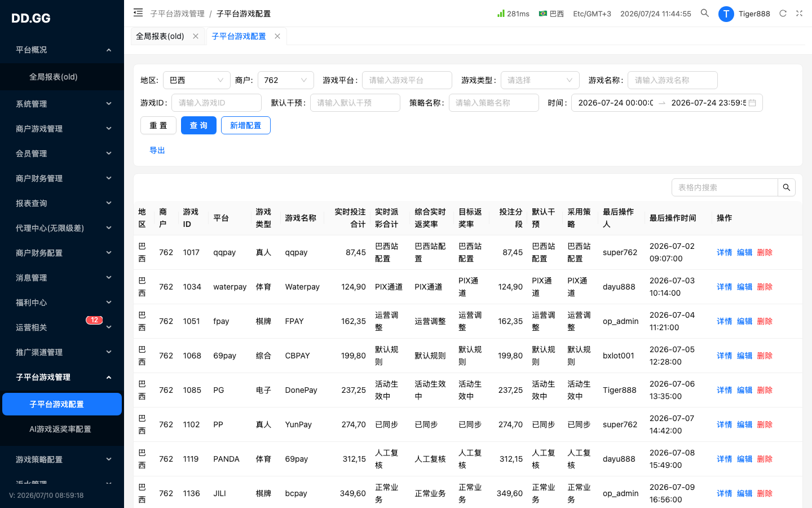The width and height of the screenshot is (812, 508).
Task: Click 编辑 for the waterpay row 1034
Action: tap(744, 287)
